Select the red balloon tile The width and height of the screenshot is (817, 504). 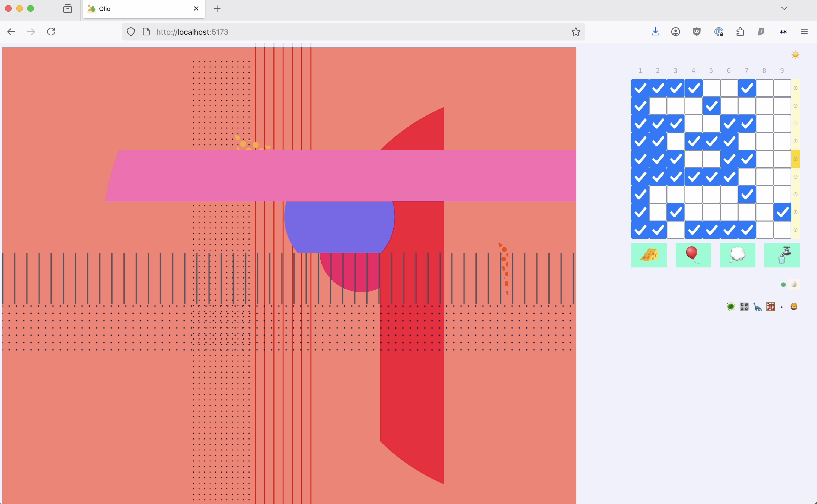pyautogui.click(x=693, y=255)
